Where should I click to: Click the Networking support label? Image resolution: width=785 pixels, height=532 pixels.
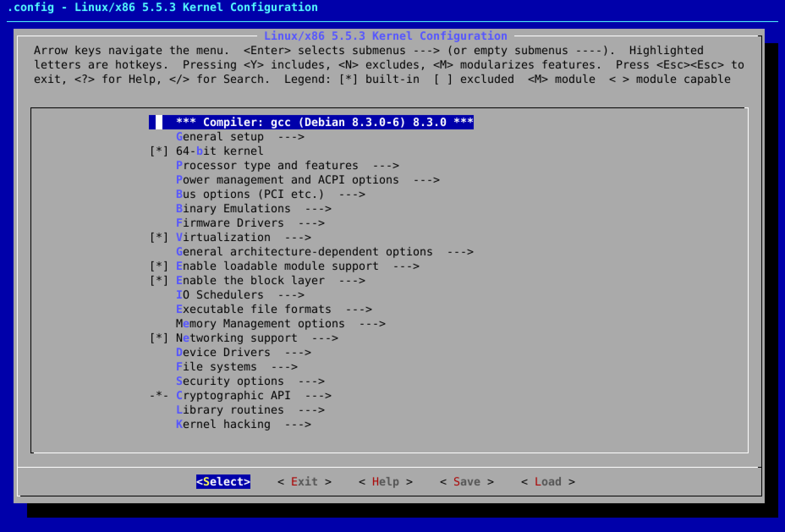coord(236,338)
